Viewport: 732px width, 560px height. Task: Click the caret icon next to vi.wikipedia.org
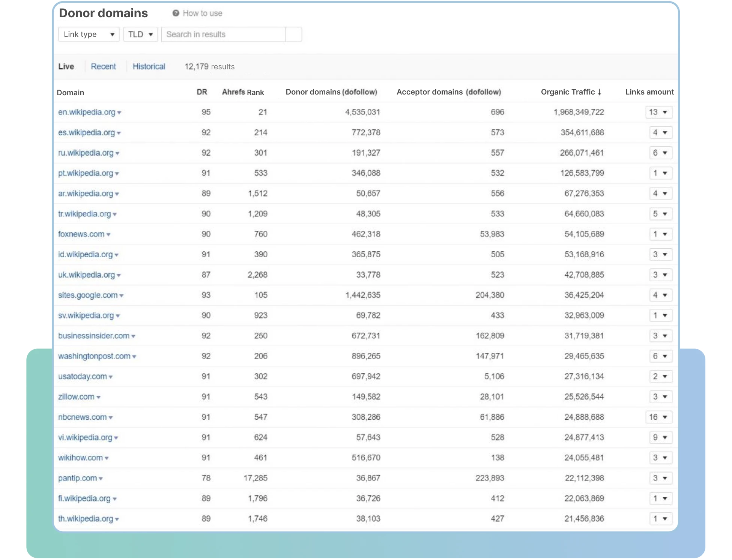point(116,438)
